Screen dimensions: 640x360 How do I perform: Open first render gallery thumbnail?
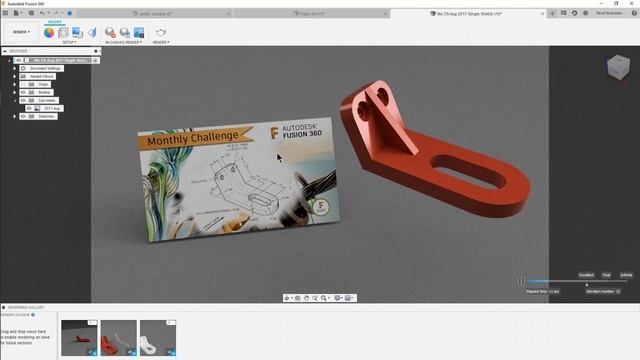(79, 338)
